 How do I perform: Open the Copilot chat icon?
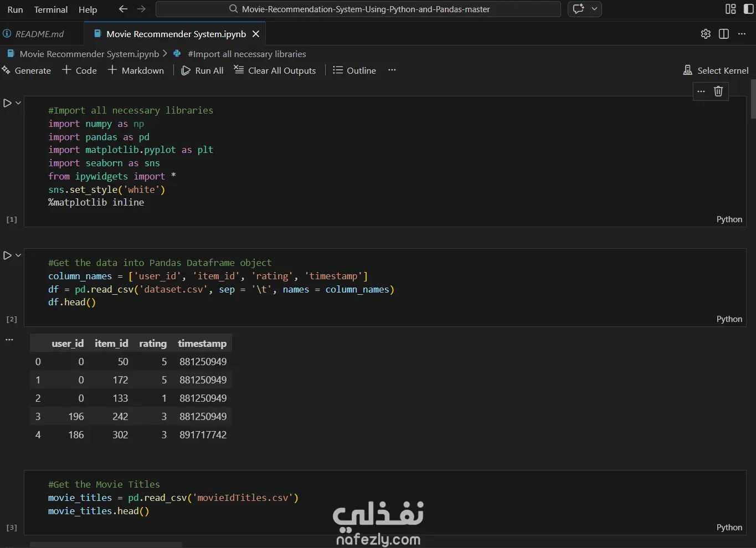[578, 9]
